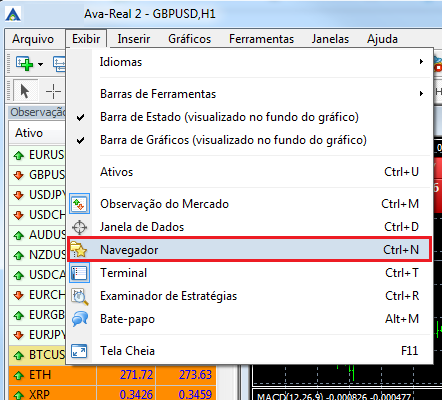The image size is (442, 400).
Task: Click the Terminal panel icon
Action: coord(79,273)
